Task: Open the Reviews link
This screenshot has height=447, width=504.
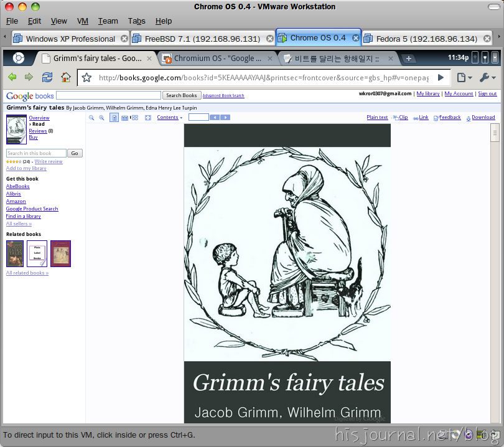Action: tap(38, 131)
